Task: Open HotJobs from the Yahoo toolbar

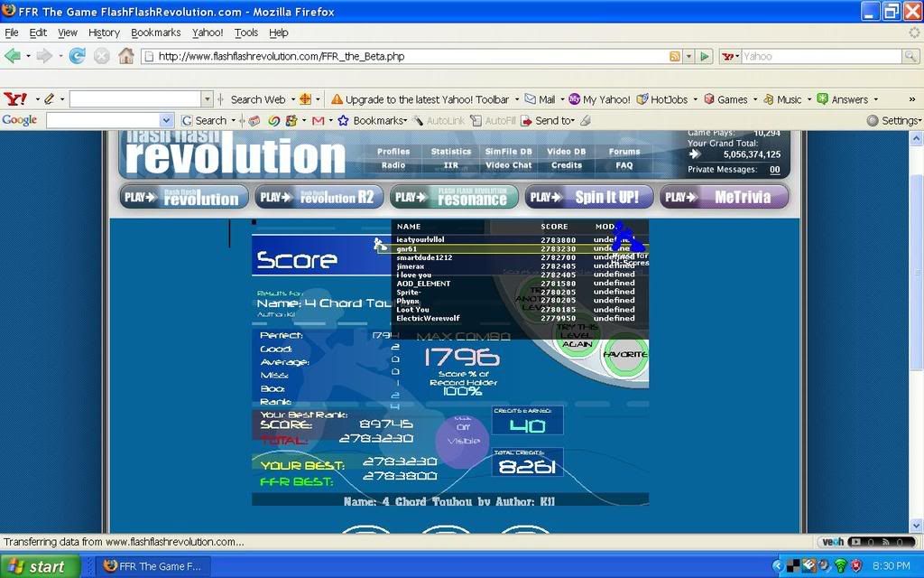Action: (x=661, y=99)
